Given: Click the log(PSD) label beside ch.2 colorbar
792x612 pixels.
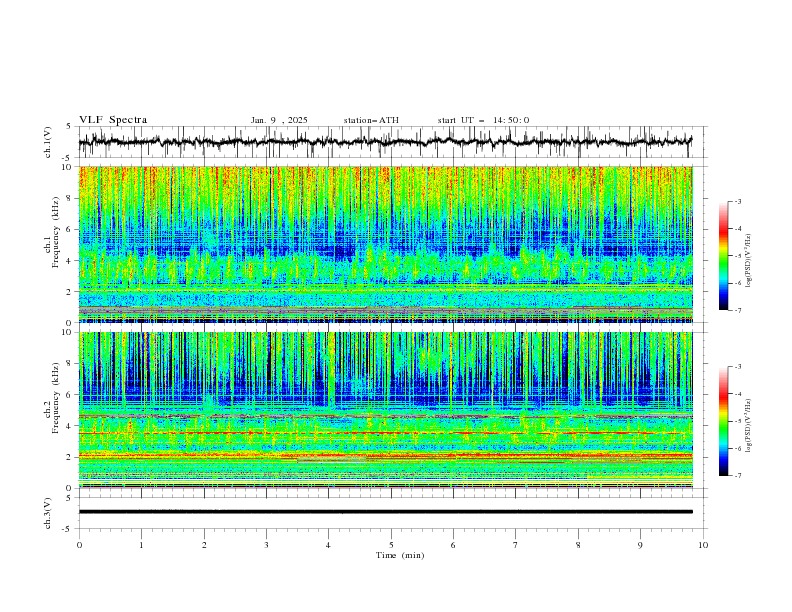Looking at the screenshot, I should pos(748,426).
